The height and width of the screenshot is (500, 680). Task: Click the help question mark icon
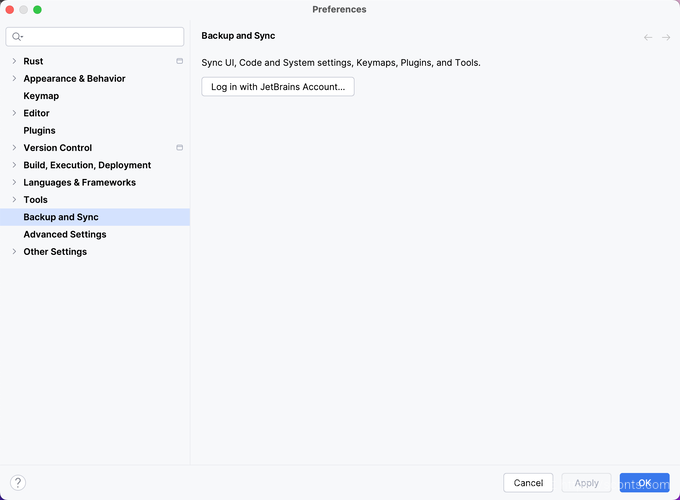point(18,482)
